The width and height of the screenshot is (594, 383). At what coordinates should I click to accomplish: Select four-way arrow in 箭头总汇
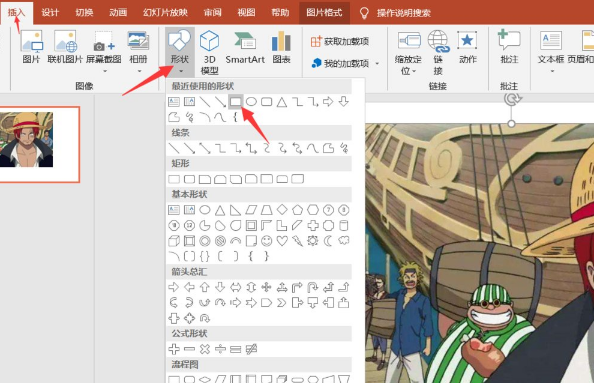(x=266, y=287)
